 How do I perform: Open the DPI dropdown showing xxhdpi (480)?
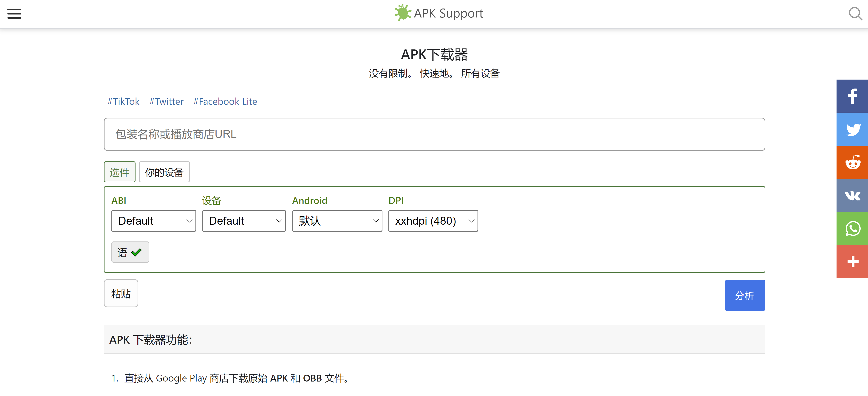[433, 221]
